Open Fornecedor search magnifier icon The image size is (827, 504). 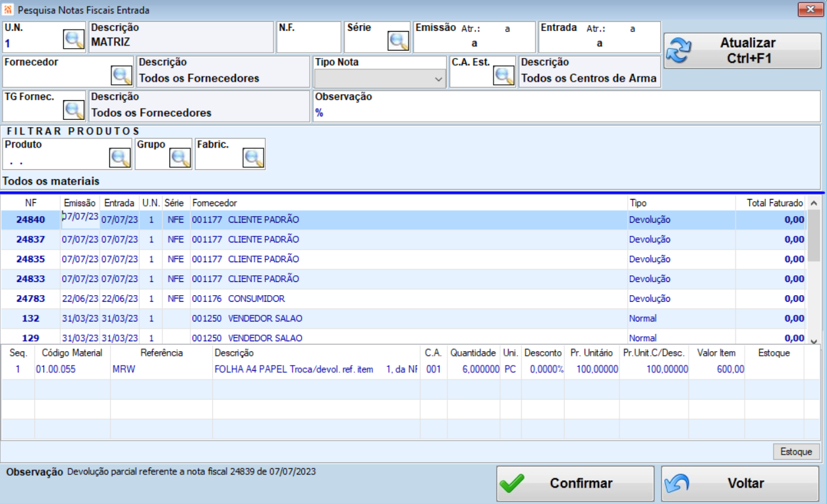[x=122, y=75]
